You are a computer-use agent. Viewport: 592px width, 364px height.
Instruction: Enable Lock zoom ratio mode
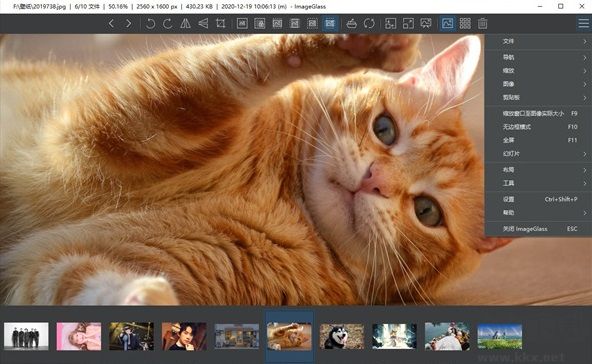tap(260, 23)
